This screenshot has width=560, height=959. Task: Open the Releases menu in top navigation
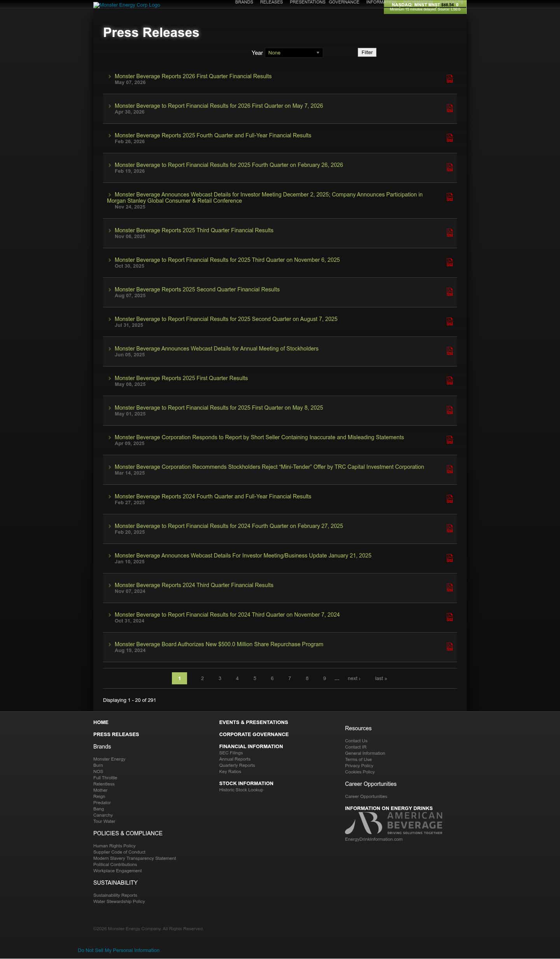click(x=271, y=2)
